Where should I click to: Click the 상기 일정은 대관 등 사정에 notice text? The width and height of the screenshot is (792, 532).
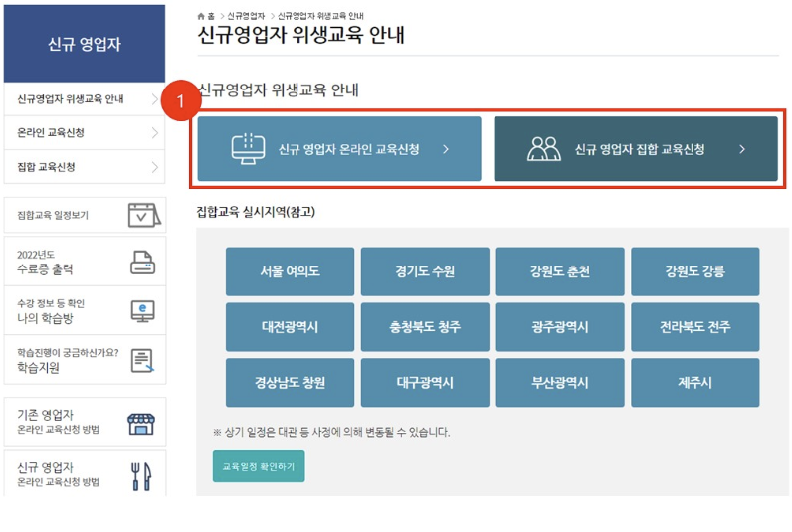pos(331,432)
